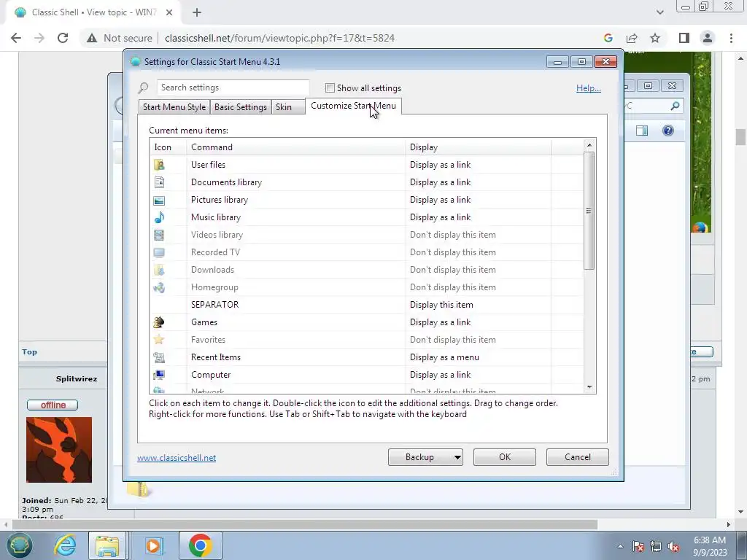Select the Customize Start Menu tab
747x560 pixels.
tap(354, 106)
